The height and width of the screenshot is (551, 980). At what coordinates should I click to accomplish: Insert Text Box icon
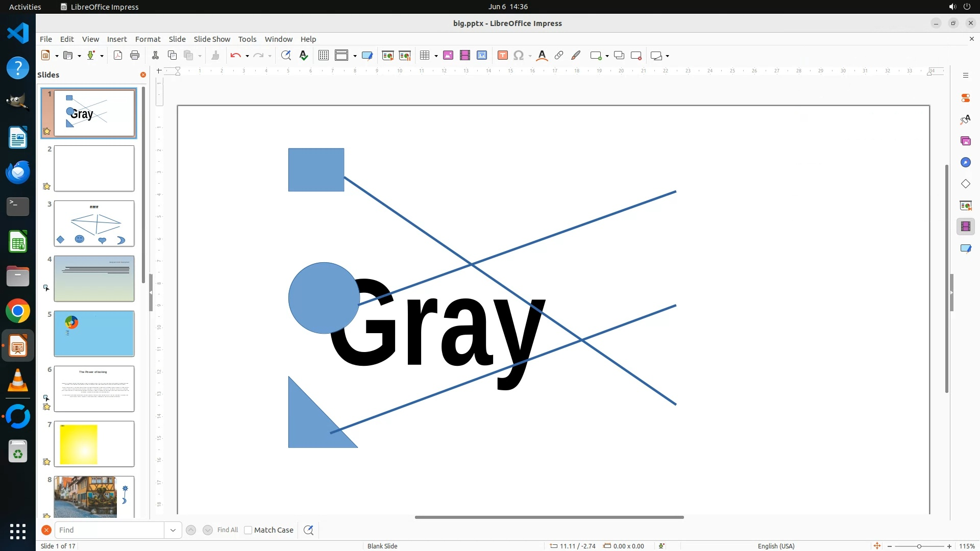point(502,56)
